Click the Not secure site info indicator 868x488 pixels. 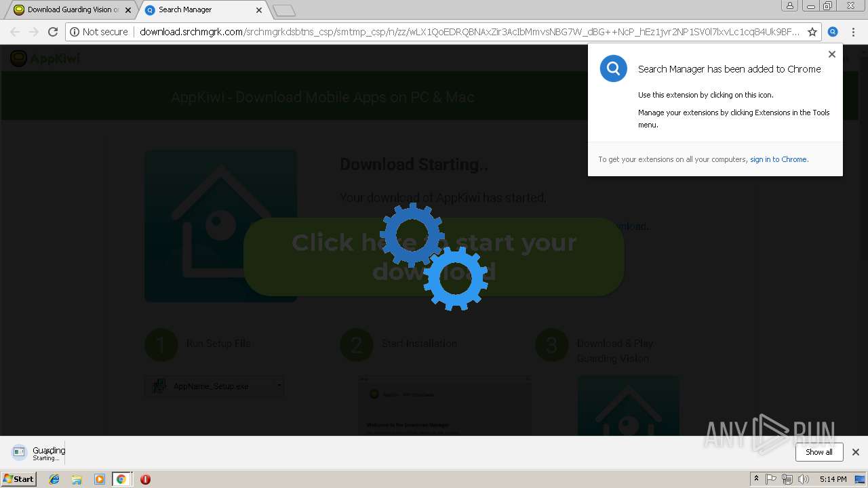tap(99, 32)
